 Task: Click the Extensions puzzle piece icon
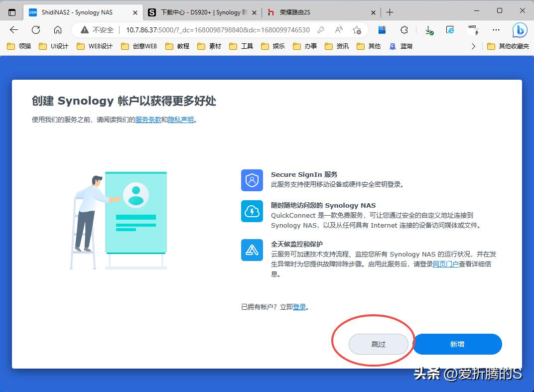(404, 30)
